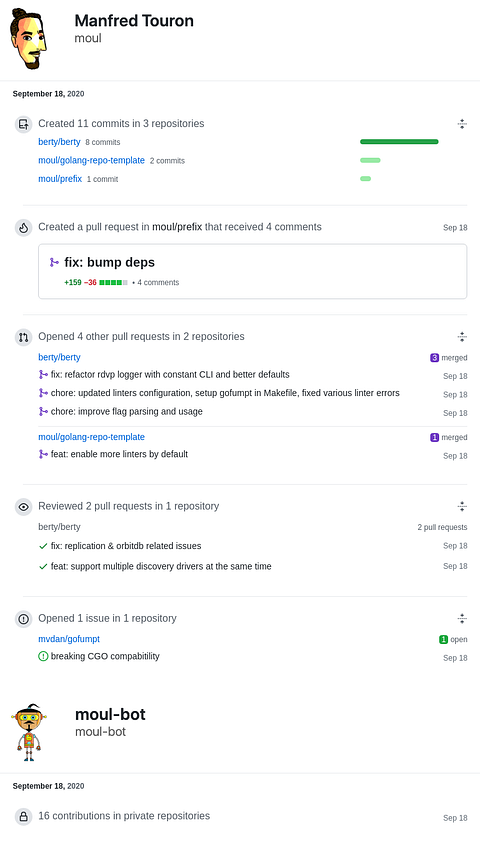Click the berty/berty commits progress bar
This screenshot has width=480, height=854.
point(399,142)
